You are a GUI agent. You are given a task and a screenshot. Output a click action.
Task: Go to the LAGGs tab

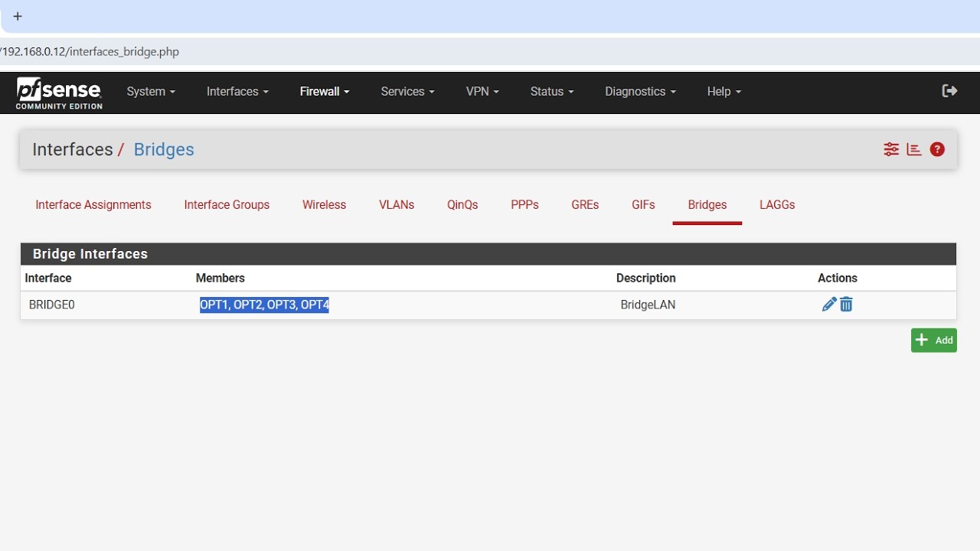click(x=777, y=205)
